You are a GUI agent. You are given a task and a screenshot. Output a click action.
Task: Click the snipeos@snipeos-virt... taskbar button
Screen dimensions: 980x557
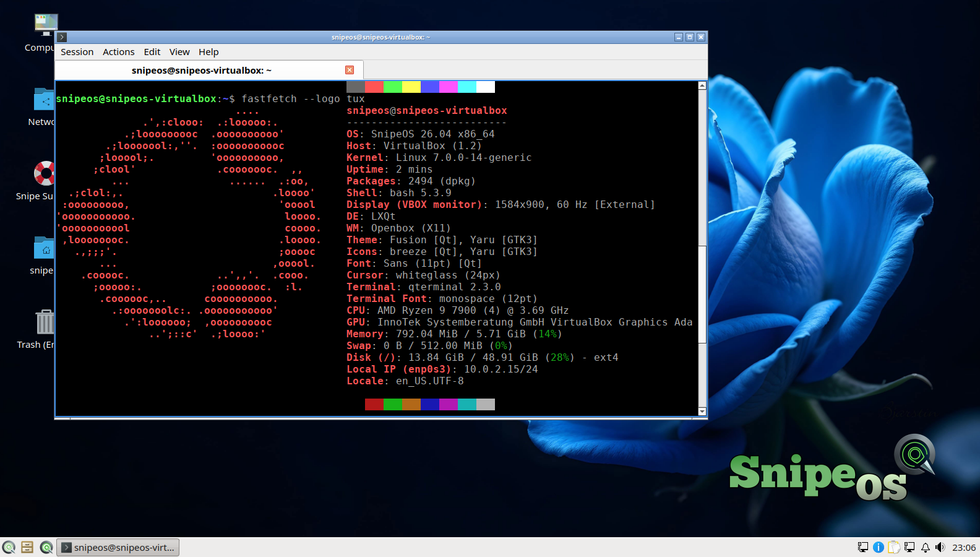118,548
